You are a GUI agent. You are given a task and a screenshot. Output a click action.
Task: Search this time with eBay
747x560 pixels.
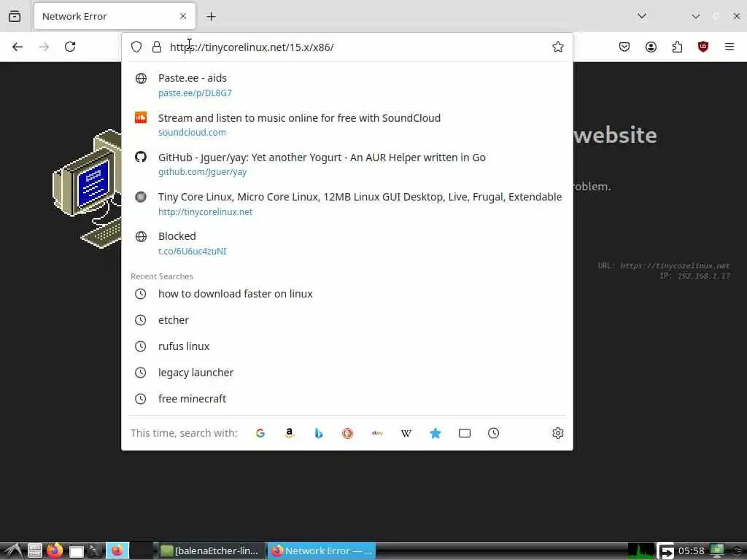377,433
